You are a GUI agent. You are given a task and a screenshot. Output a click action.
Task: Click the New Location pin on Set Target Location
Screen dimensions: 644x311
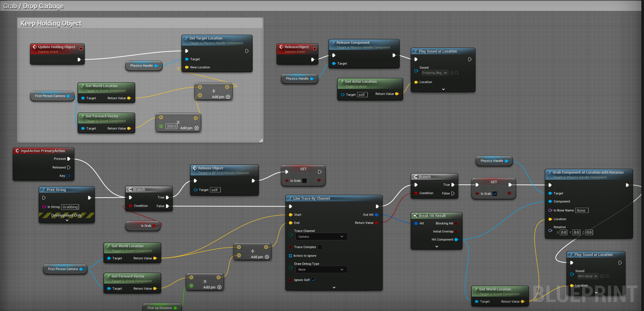click(x=187, y=67)
